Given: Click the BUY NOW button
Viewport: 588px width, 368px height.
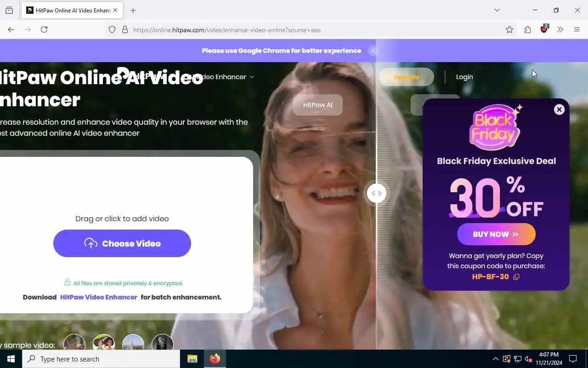Looking at the screenshot, I should pos(496,234).
